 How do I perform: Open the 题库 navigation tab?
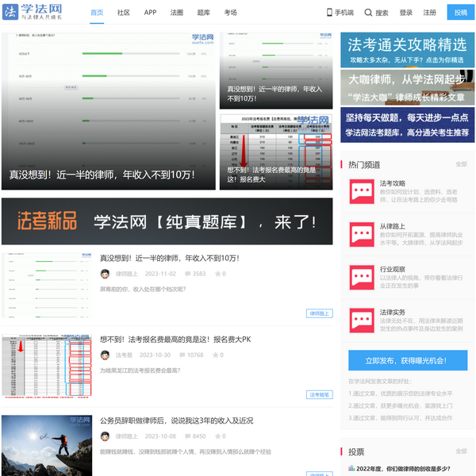204,13
